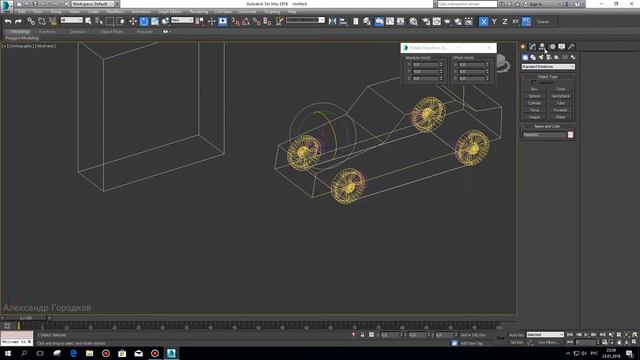Restrict transform to the Z axis
This screenshot has height=360, width=640.
pyautogui.click(x=505, y=21)
